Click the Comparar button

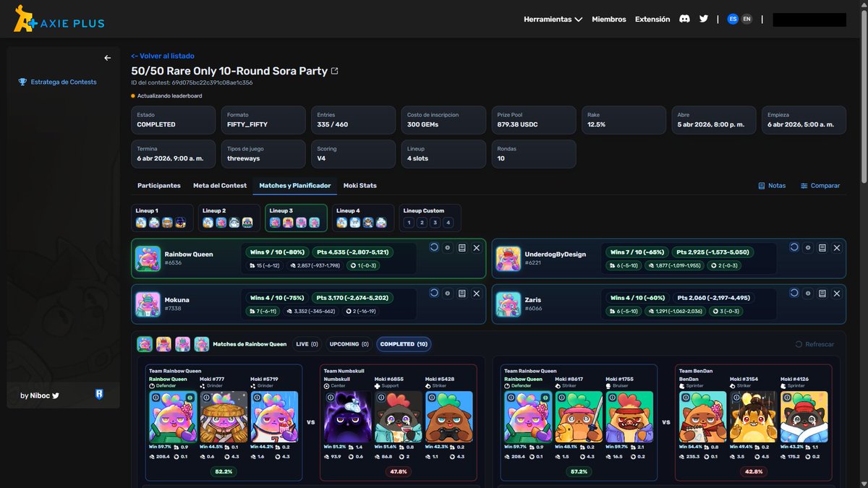[820, 186]
